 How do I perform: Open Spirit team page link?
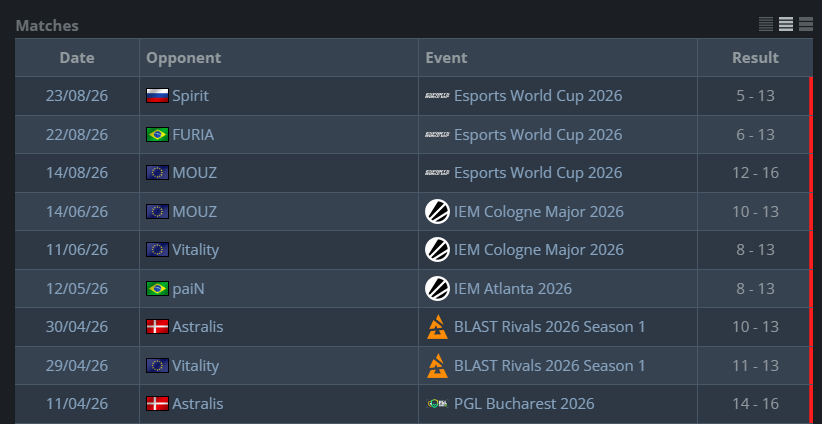point(190,96)
